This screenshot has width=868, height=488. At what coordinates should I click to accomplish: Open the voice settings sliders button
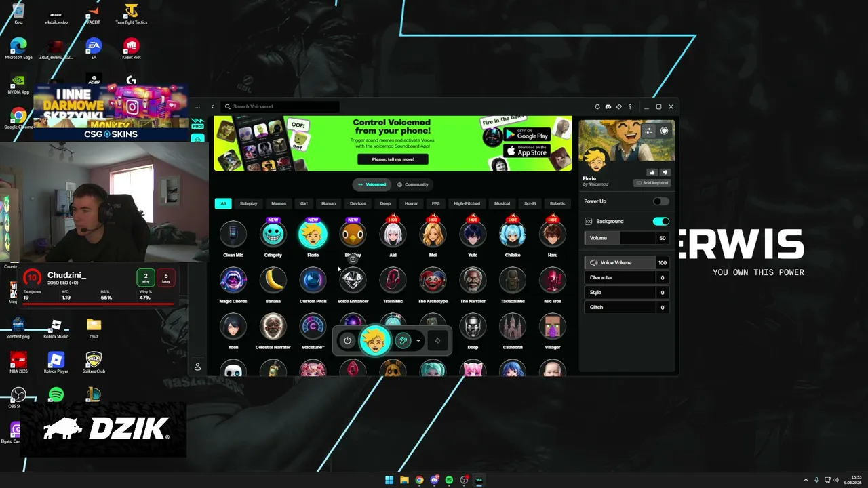click(650, 131)
